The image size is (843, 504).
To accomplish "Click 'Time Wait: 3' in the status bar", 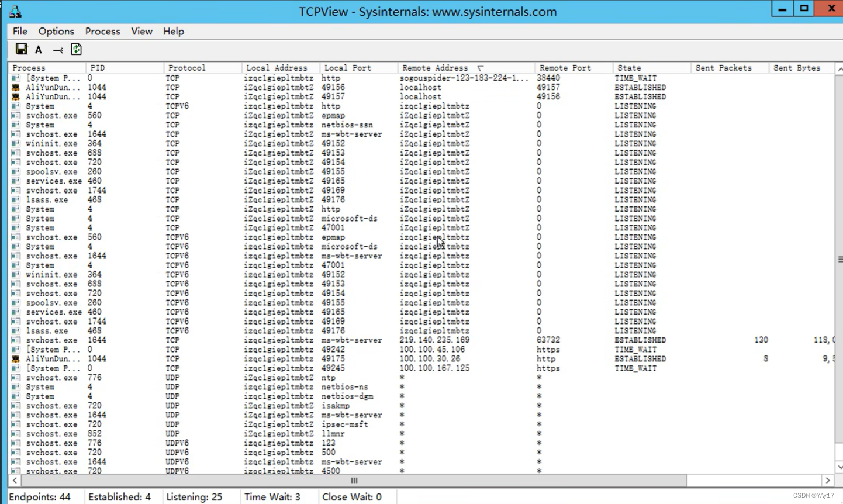I will click(x=272, y=497).
